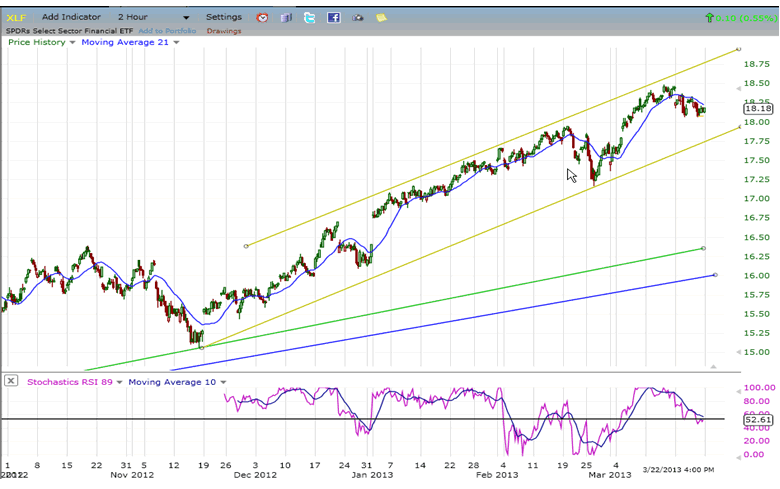780x489 pixels.
Task: Share chart via Facebook icon
Action: tap(333, 18)
